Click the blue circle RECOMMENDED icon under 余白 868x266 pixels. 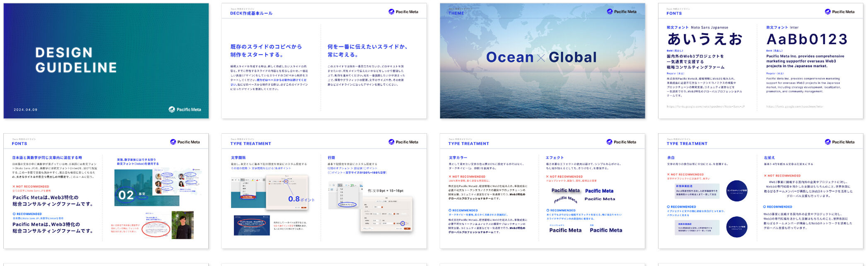click(668, 207)
